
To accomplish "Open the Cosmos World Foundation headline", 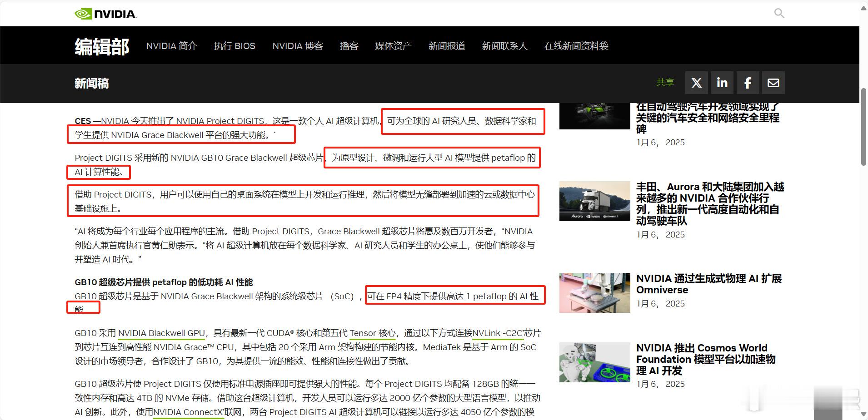I will (706, 359).
